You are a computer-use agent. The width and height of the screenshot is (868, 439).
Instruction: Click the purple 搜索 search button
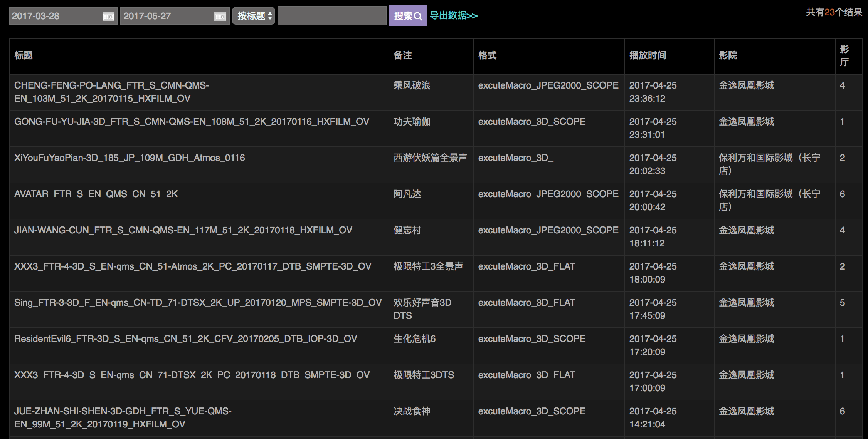[x=408, y=16]
